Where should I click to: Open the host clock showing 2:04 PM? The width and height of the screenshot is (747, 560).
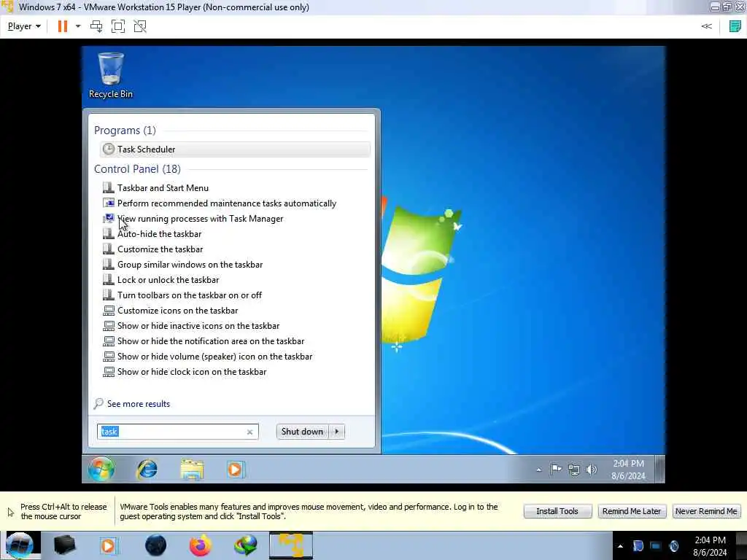click(710, 546)
